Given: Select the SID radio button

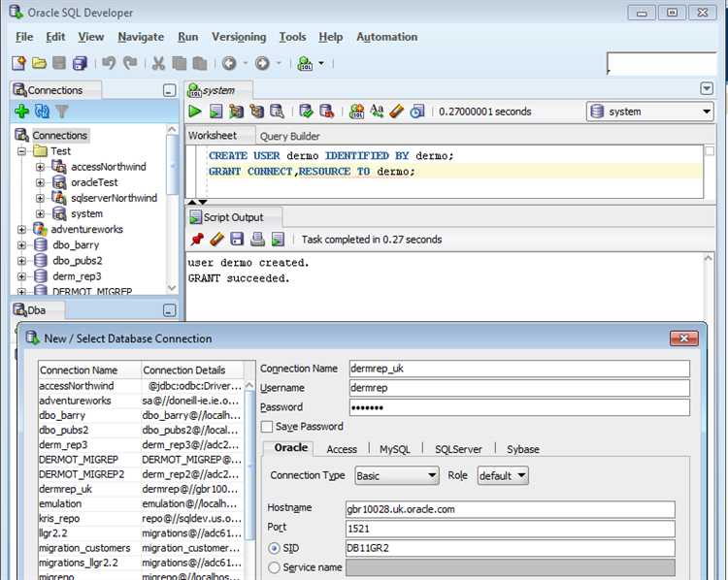Looking at the screenshot, I should pos(274,548).
